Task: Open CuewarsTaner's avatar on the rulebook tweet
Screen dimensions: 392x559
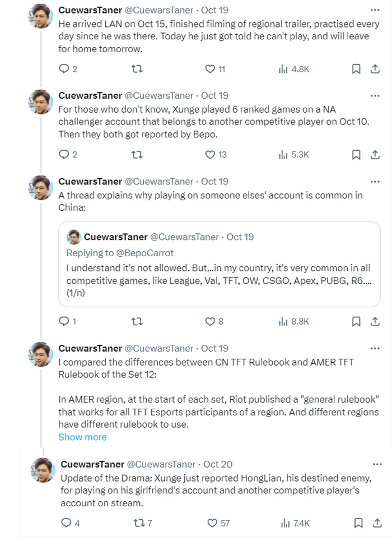Action: coord(40,354)
